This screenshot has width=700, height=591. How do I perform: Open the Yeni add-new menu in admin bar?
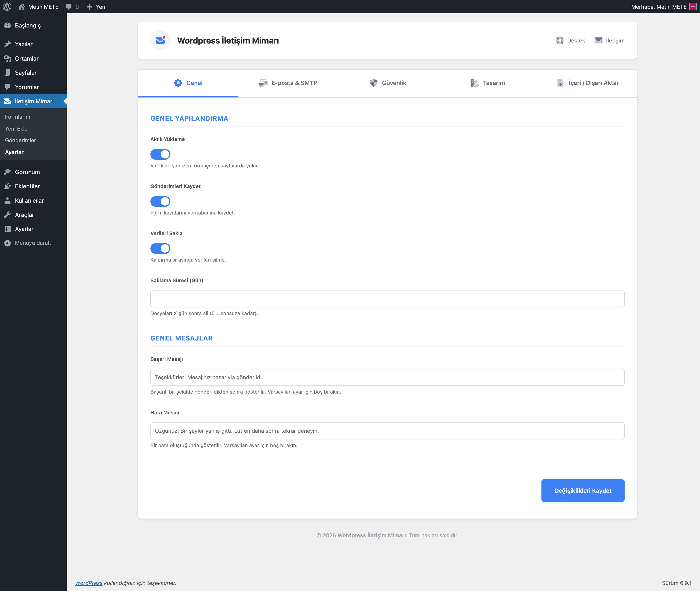pyautogui.click(x=96, y=7)
